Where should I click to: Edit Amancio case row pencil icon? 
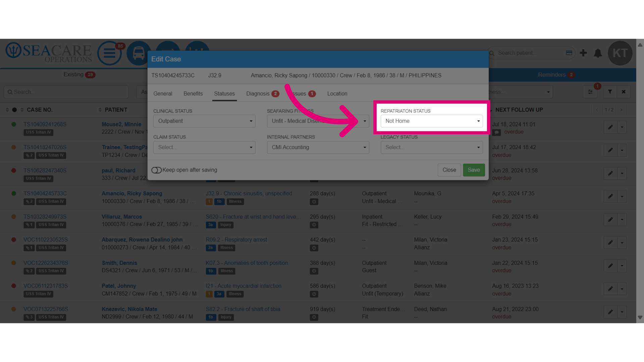pyautogui.click(x=610, y=196)
